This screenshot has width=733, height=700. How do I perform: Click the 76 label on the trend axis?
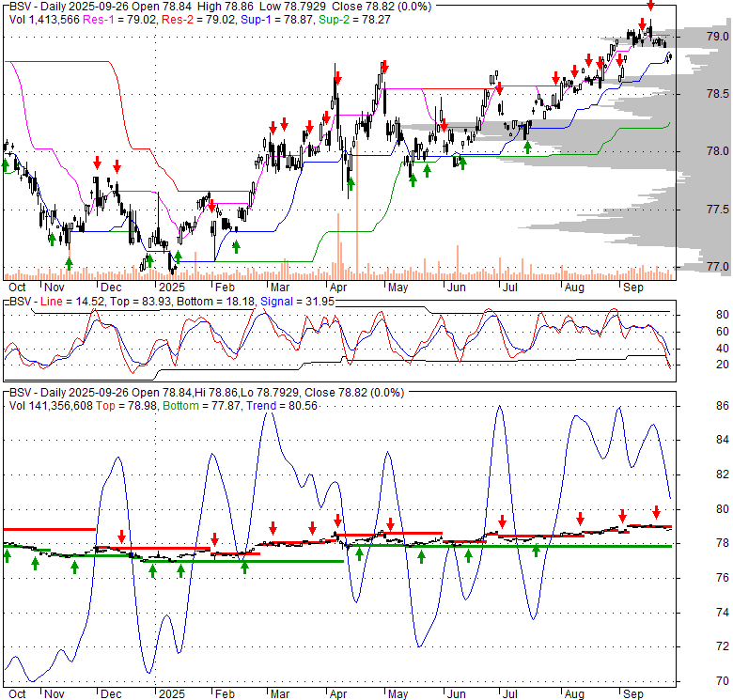coord(723,578)
